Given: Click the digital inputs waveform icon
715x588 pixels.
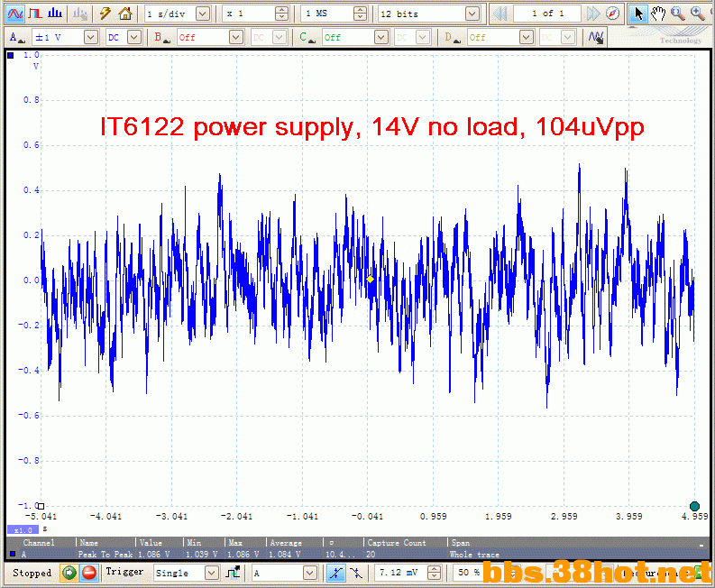Looking at the screenshot, I should coord(596,37).
